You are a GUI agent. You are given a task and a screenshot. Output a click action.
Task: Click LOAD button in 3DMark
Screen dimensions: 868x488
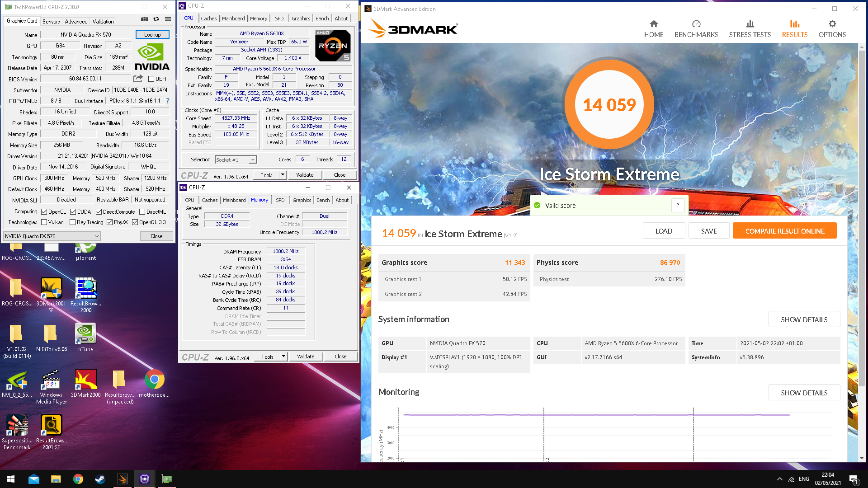664,231
